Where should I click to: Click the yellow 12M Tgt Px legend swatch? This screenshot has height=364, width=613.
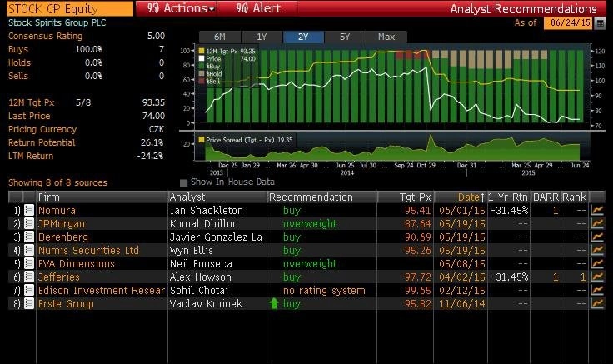(x=202, y=51)
